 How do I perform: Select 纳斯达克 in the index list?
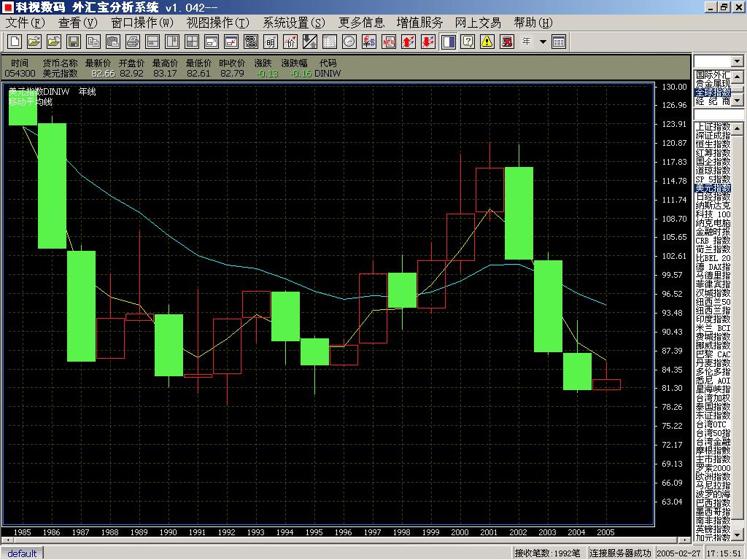713,206
